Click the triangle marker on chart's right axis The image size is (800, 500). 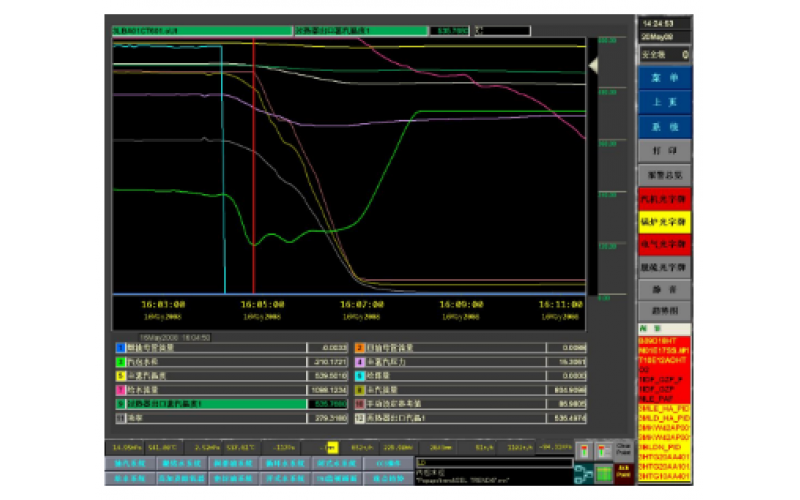click(592, 66)
